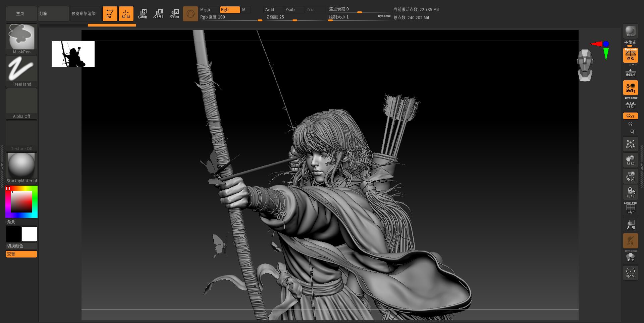Toggle the floor grid (地网格)
This screenshot has width=644, height=323.
coord(630,72)
